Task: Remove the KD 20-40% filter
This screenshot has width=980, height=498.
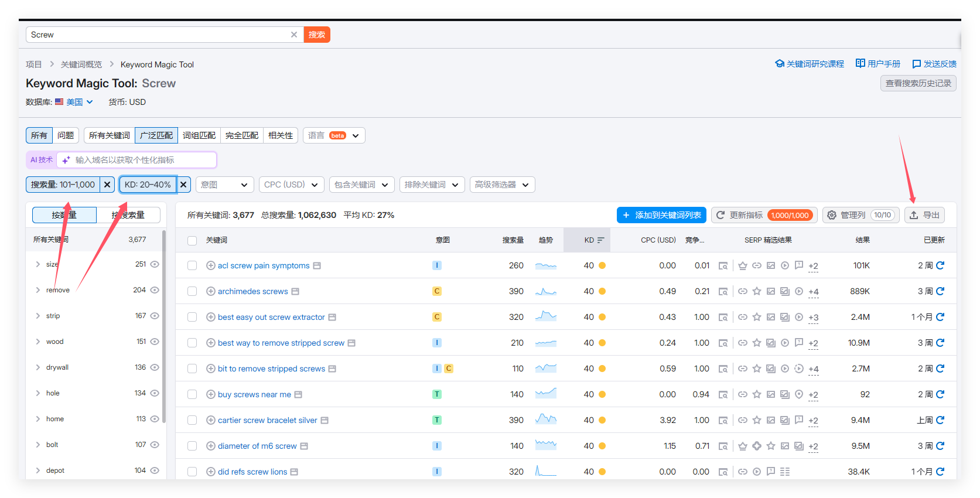Action: (x=183, y=185)
